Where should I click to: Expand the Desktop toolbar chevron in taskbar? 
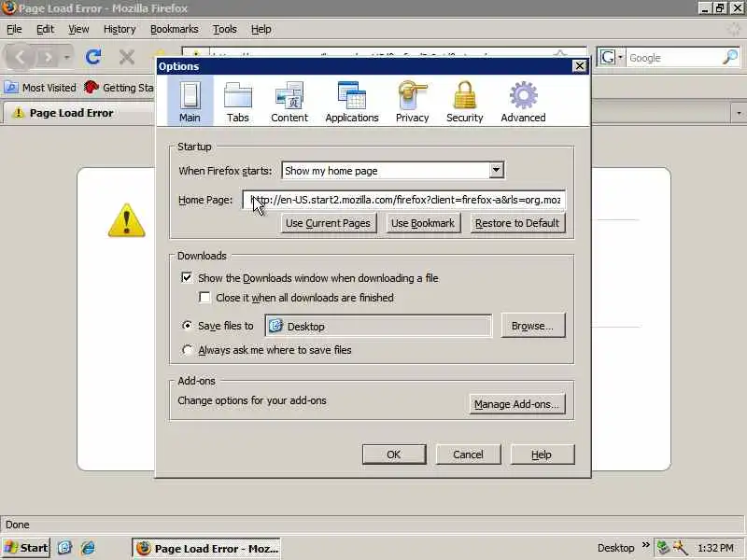point(645,545)
